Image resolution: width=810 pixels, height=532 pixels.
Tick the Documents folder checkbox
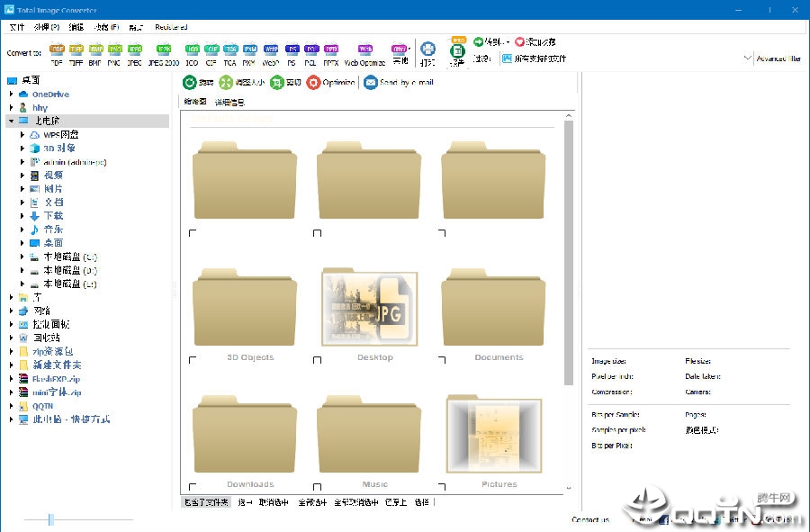pyautogui.click(x=442, y=360)
